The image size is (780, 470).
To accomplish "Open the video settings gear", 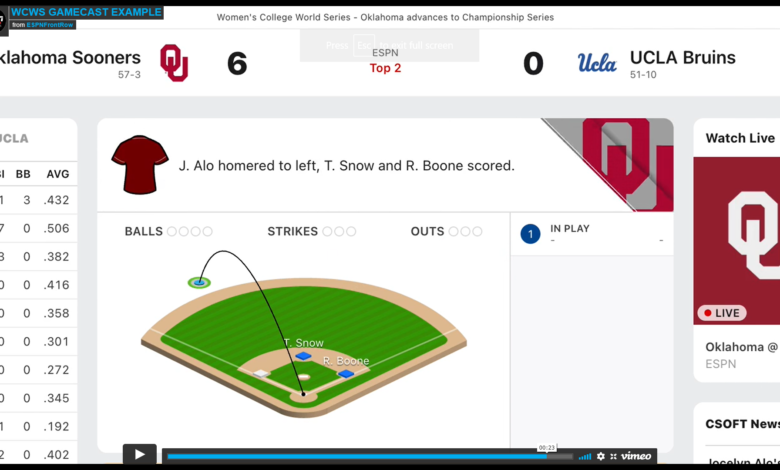I will pyautogui.click(x=601, y=456).
